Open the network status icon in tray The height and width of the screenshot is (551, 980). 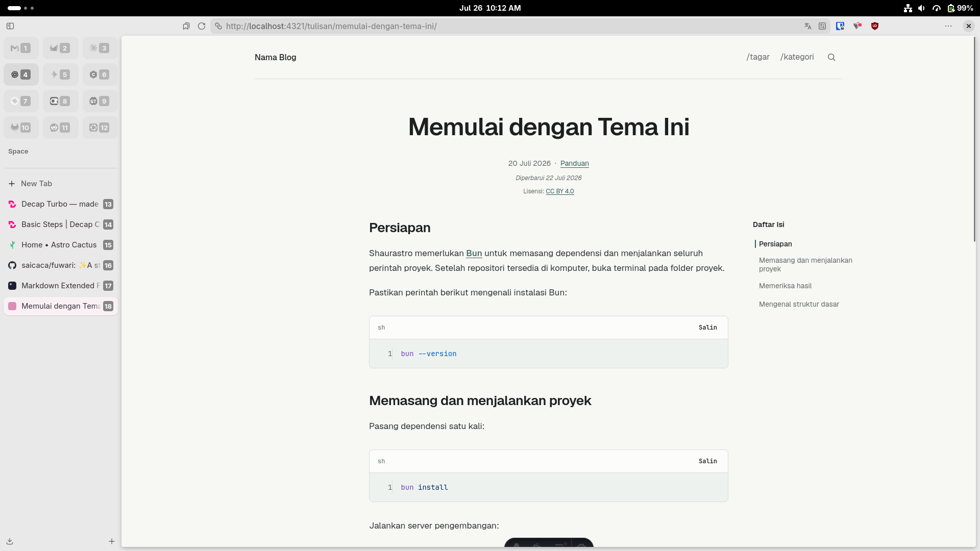(908, 8)
